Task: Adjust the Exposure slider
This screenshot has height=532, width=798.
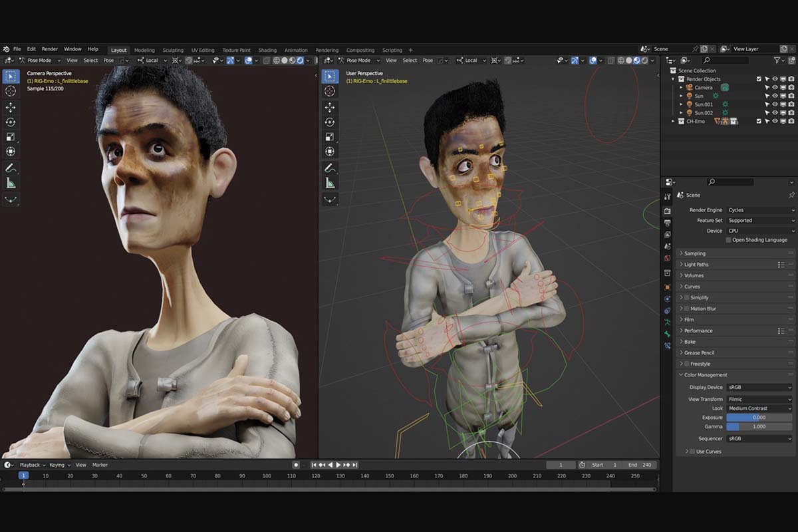Action: pyautogui.click(x=760, y=417)
